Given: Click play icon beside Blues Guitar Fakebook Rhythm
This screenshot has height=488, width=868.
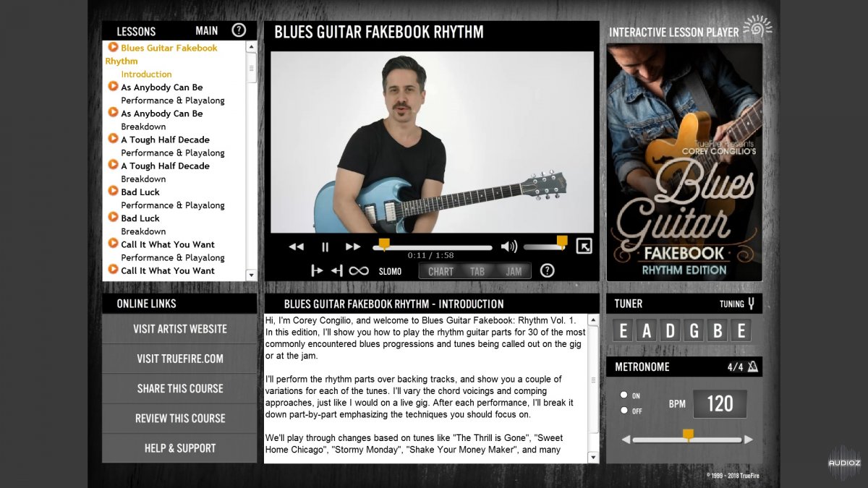Looking at the screenshot, I should point(113,47).
